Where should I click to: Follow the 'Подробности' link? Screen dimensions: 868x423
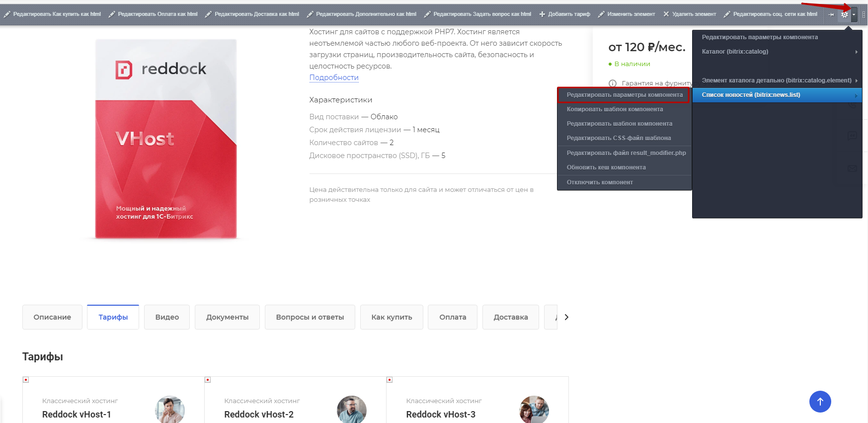coord(334,78)
